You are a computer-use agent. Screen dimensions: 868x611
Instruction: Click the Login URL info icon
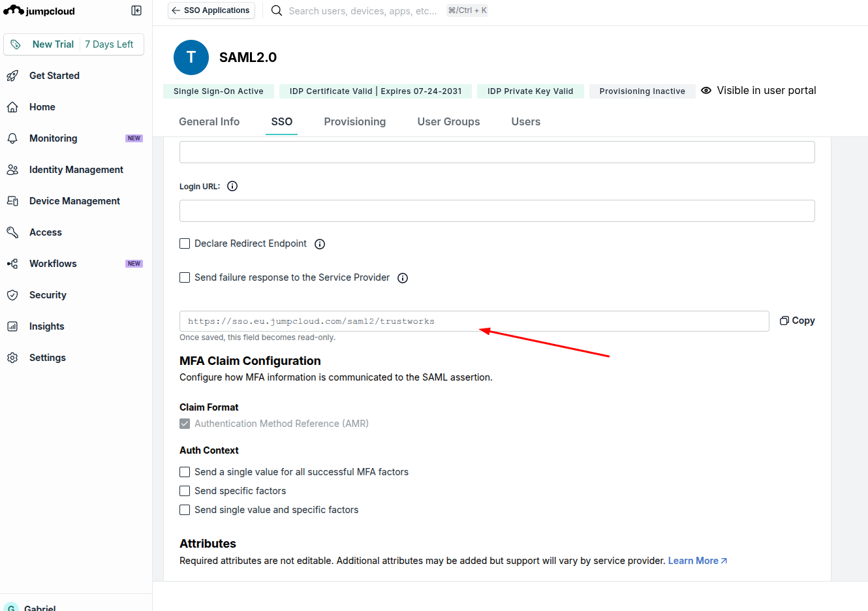point(232,186)
